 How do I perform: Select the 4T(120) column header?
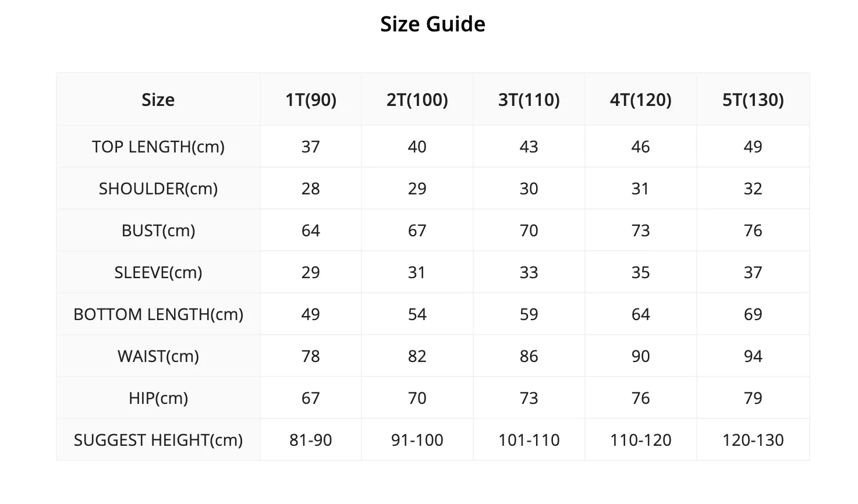641,100
